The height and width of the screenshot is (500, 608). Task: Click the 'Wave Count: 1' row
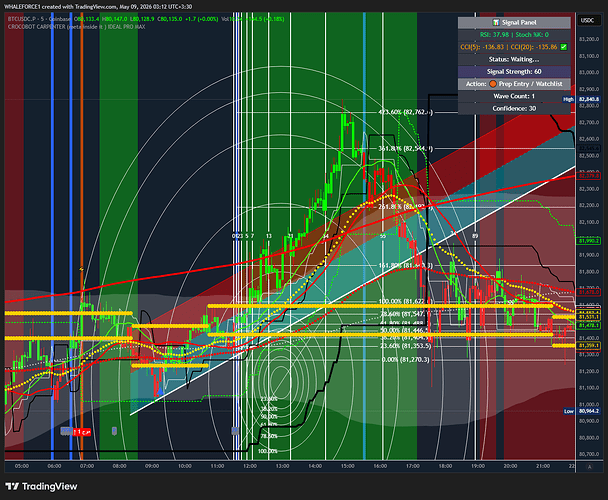pyautogui.click(x=514, y=96)
